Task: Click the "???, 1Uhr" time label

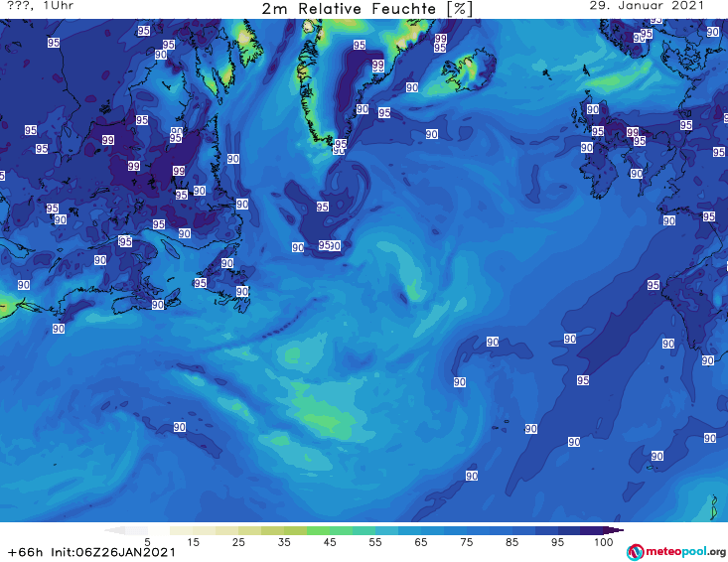Action: point(41,6)
